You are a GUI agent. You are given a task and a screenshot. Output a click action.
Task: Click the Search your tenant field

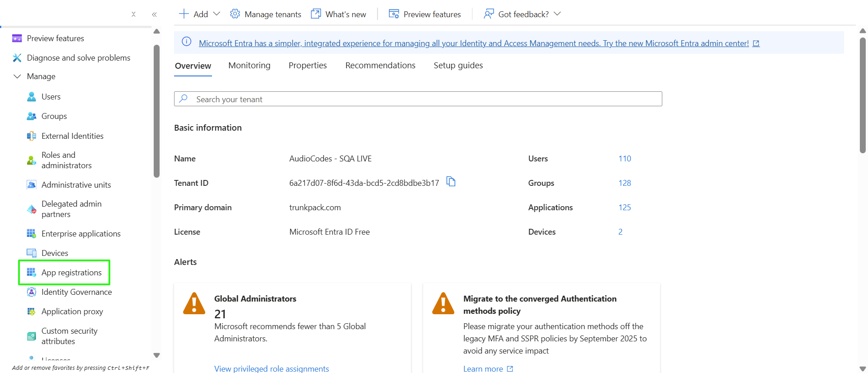[418, 99]
